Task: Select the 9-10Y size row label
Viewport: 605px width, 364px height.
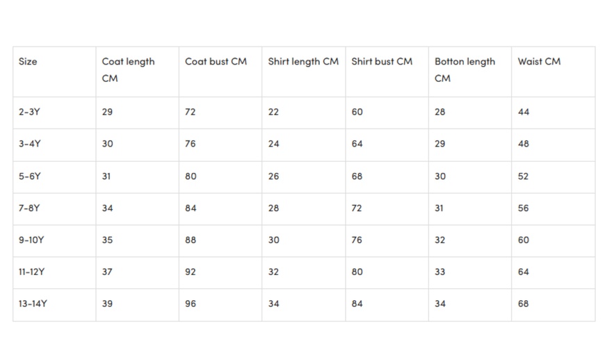Action: 31,240
